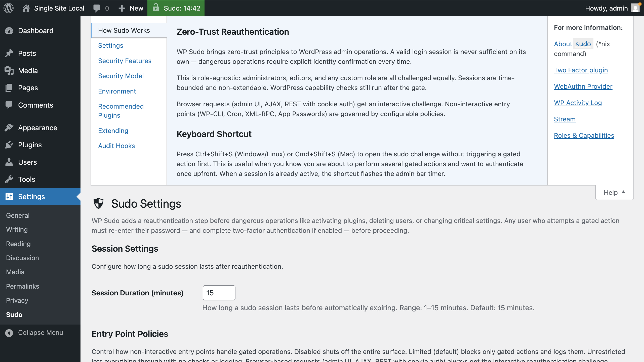Click the Users person icon

pos(9,162)
